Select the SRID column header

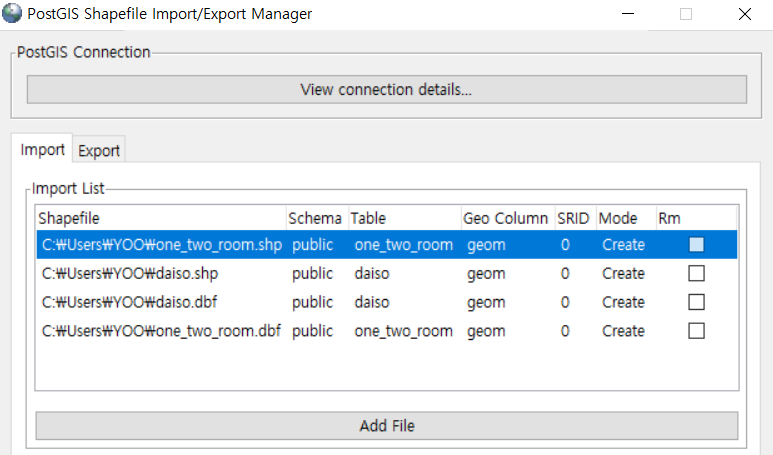[575, 218]
